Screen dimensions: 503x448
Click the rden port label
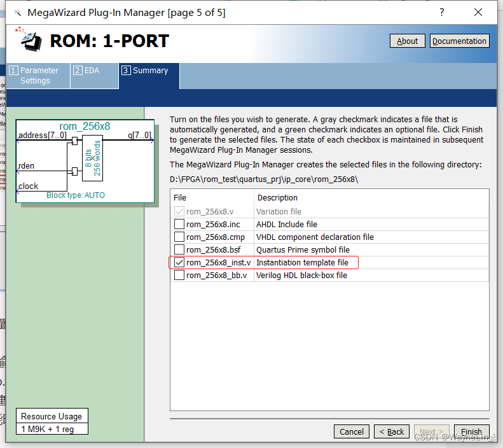pyautogui.click(x=26, y=166)
